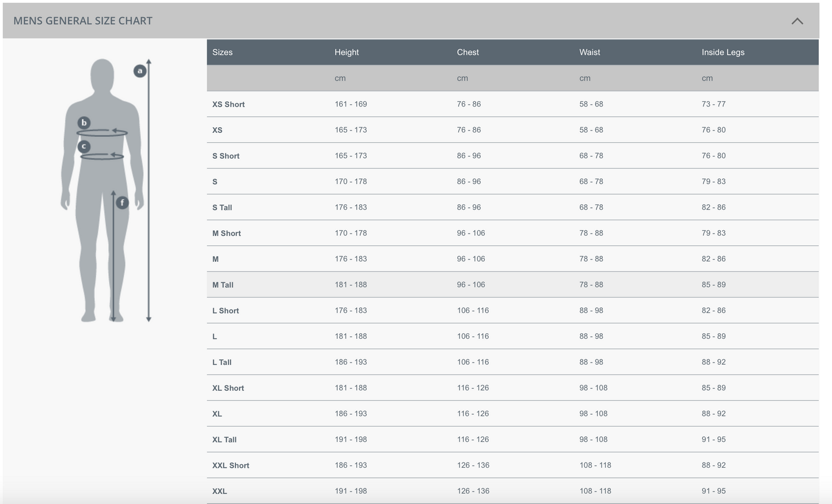Select the L Tall size row label
Screen dimensions: 832x504
point(222,362)
